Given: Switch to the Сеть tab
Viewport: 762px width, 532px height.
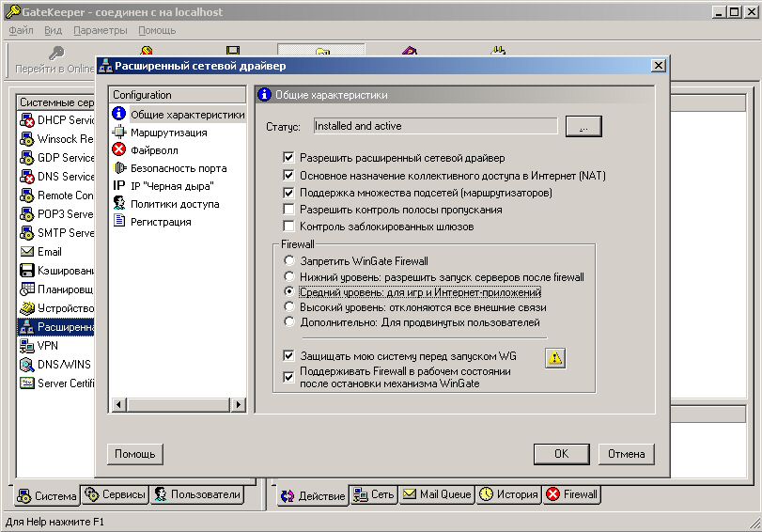Looking at the screenshot, I should coord(373,494).
